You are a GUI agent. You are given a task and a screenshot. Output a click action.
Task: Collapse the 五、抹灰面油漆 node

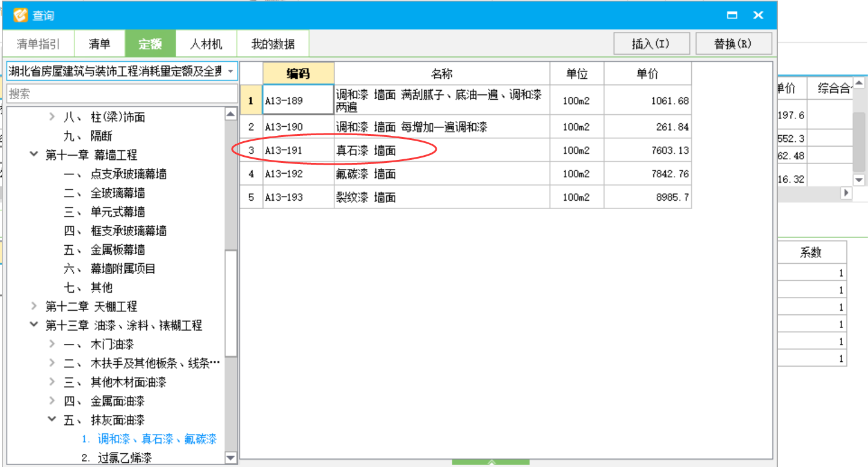tap(52, 420)
